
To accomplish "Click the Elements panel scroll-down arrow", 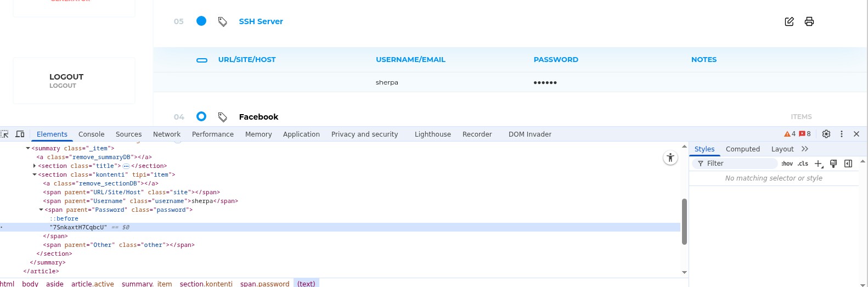I will (x=684, y=272).
